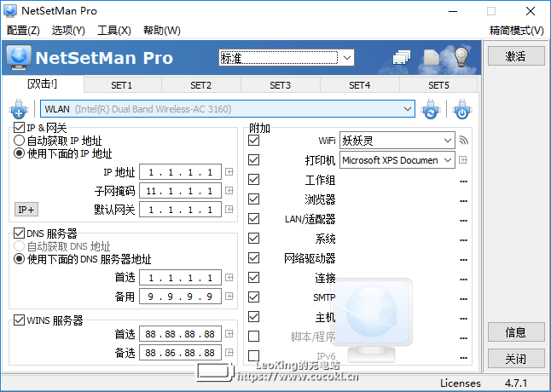Open 浏览器 settings via ellipsis
Image resolution: width=551 pixels, height=392 pixels.
[463, 201]
